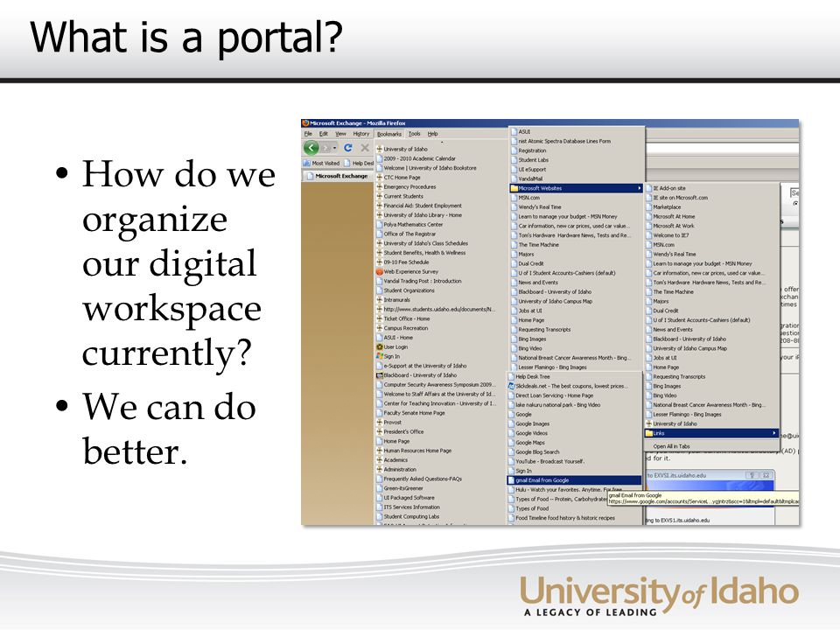
Task: Open the Edit menu
Action: (x=324, y=134)
